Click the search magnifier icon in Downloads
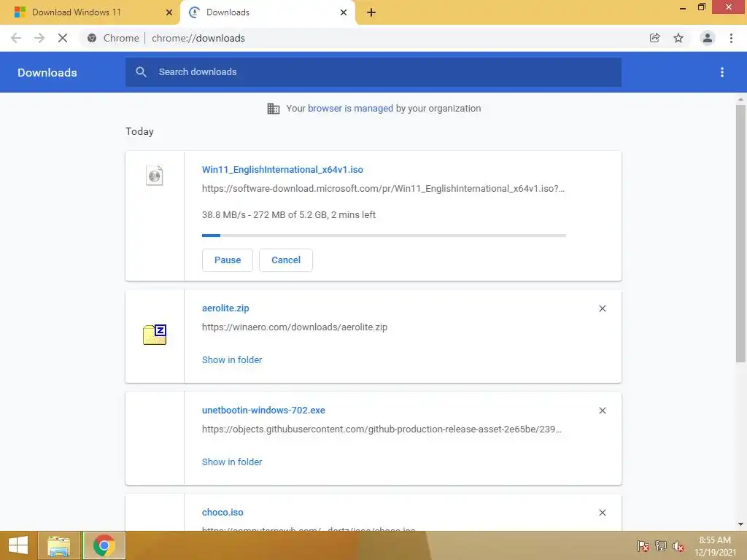The width and height of the screenshot is (747, 560). coord(141,72)
